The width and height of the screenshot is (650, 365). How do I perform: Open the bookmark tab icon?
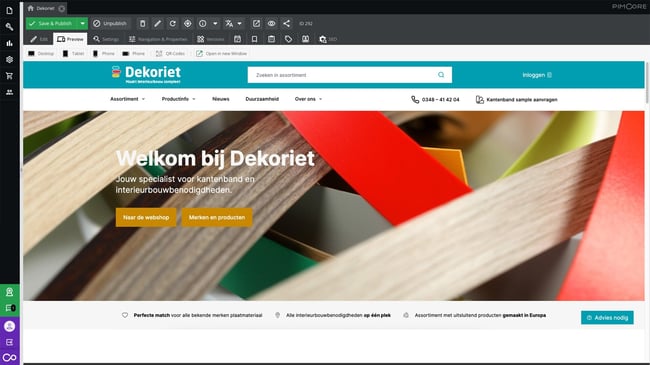pyautogui.click(x=255, y=39)
